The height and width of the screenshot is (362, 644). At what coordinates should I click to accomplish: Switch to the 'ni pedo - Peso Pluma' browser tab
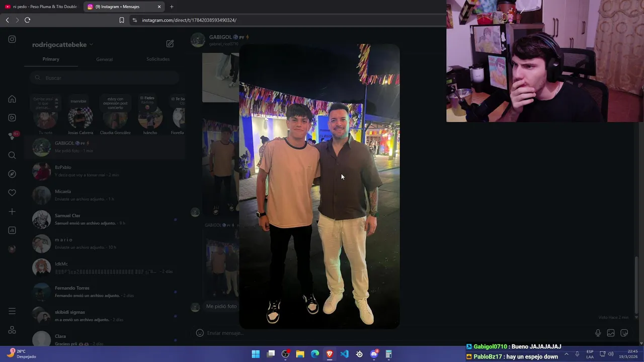(x=41, y=7)
